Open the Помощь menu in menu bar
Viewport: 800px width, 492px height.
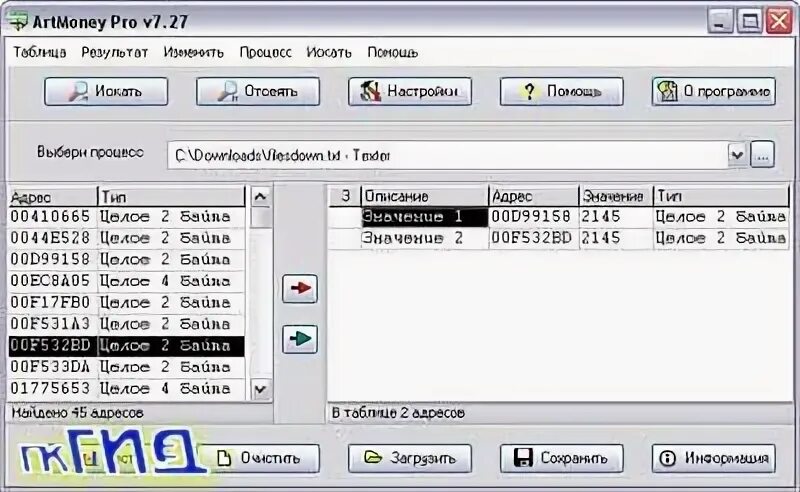[392, 52]
